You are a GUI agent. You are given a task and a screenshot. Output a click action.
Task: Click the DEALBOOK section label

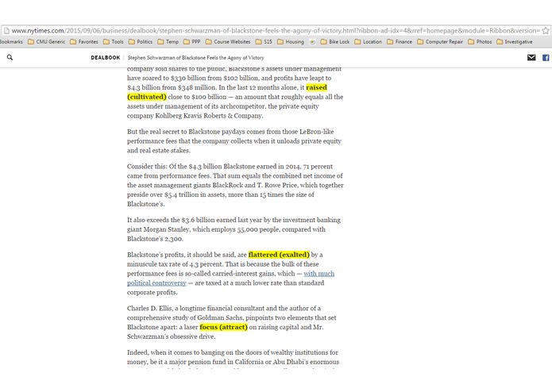106,58
